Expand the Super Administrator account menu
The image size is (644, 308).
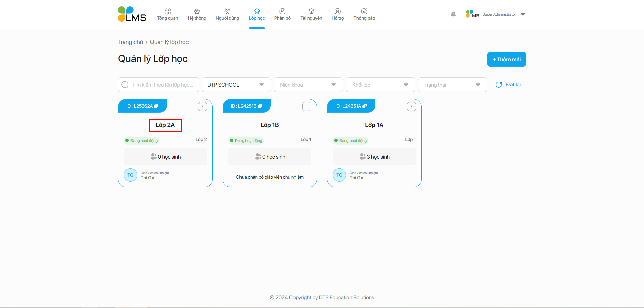coord(522,14)
